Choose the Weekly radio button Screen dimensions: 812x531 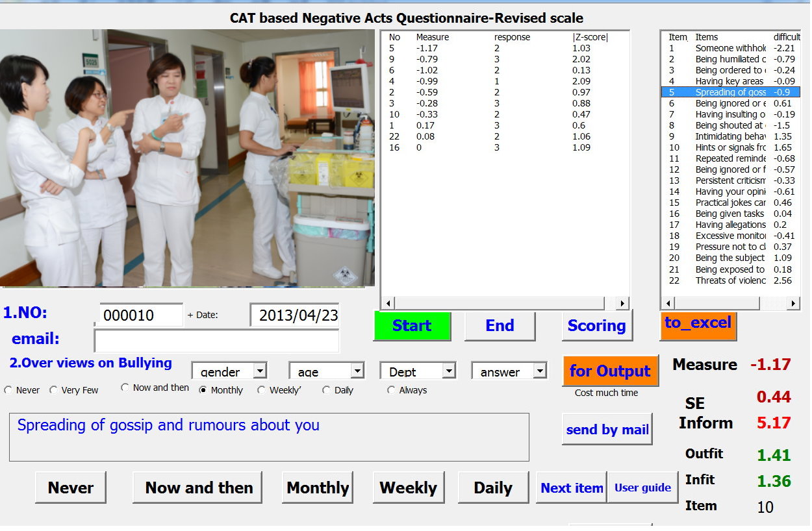[x=261, y=390]
